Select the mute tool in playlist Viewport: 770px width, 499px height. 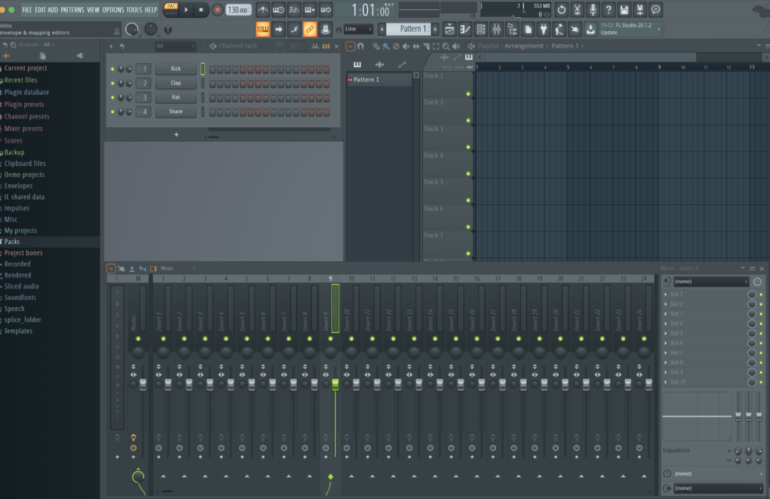coord(406,46)
